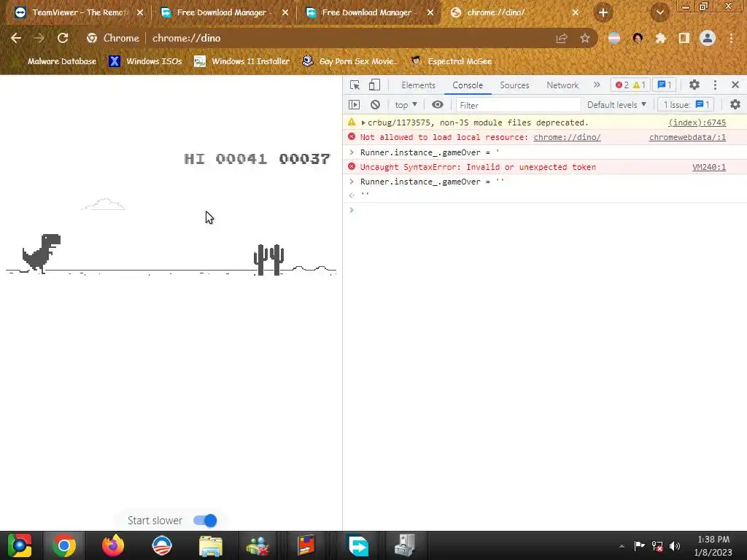Image resolution: width=747 pixels, height=560 pixels.
Task: Go to the Network tab
Action: [x=562, y=85]
